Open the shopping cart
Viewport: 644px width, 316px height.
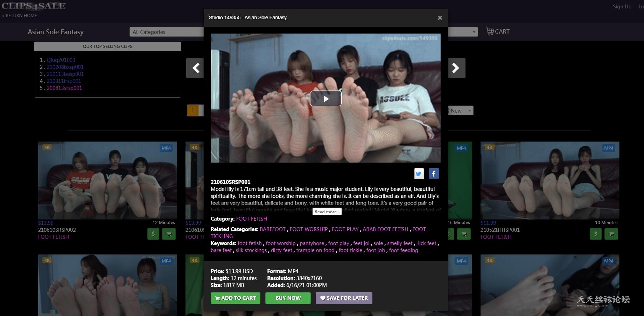(x=498, y=31)
